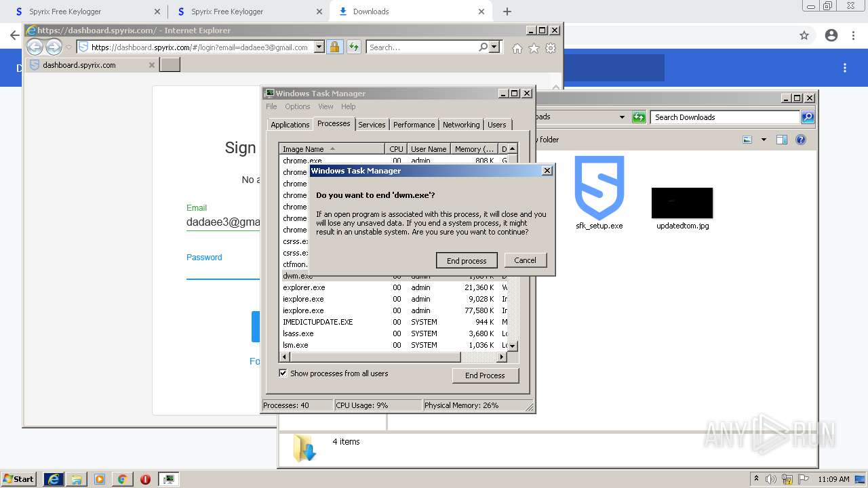This screenshot has width=868, height=488.
Task: Click the Search Downloads field
Action: pos(725,117)
